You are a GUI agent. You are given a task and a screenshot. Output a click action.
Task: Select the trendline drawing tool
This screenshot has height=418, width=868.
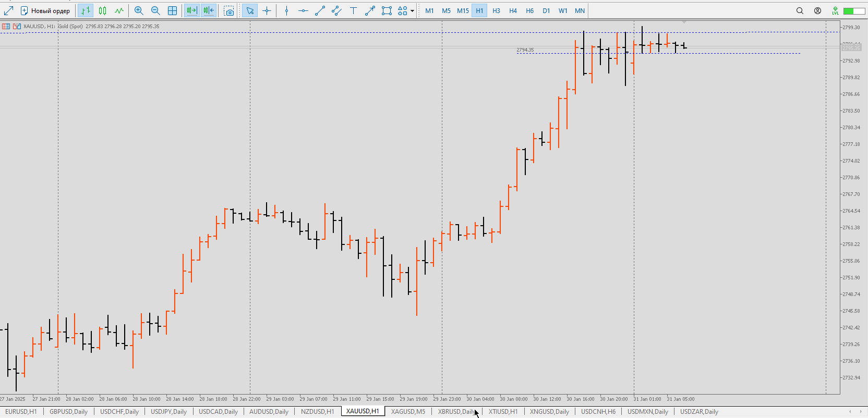point(320,10)
